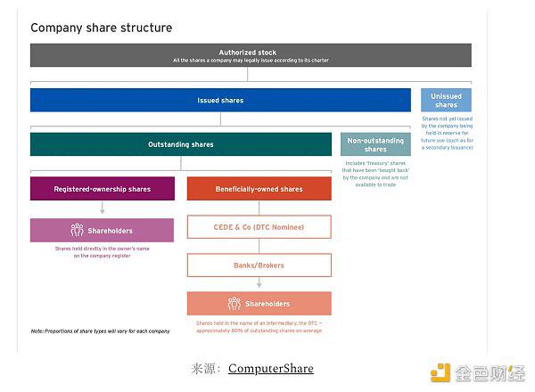The height and width of the screenshot is (392, 535).
Task: Click the 'Company share structure' title
Action: pos(102,28)
